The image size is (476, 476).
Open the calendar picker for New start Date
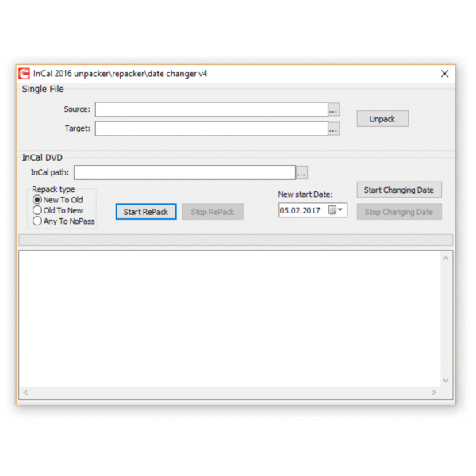[336, 210]
